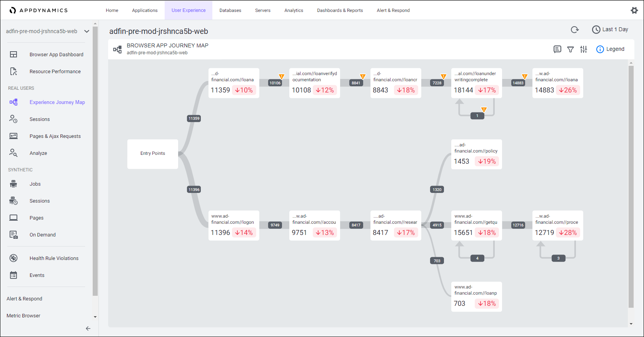644x337 pixels.
Task: Select the proce page node with 12719
Action: (x=558, y=225)
